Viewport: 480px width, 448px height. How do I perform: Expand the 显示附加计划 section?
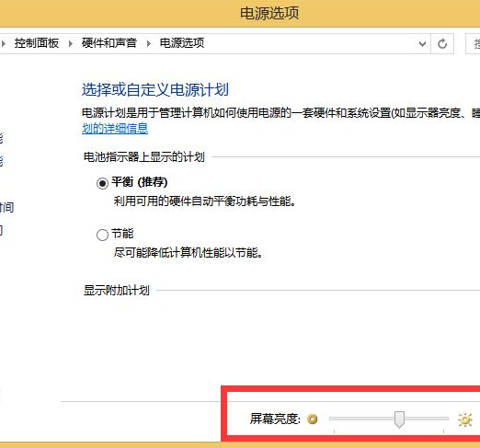click(117, 290)
